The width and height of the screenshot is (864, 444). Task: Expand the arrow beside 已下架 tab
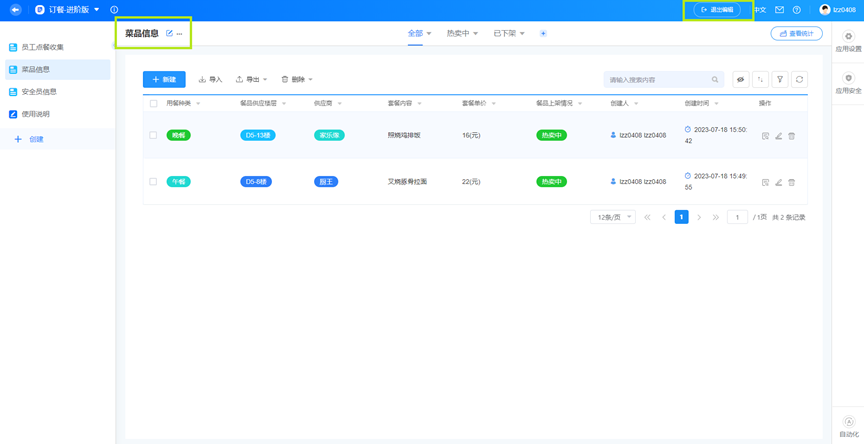tap(521, 34)
